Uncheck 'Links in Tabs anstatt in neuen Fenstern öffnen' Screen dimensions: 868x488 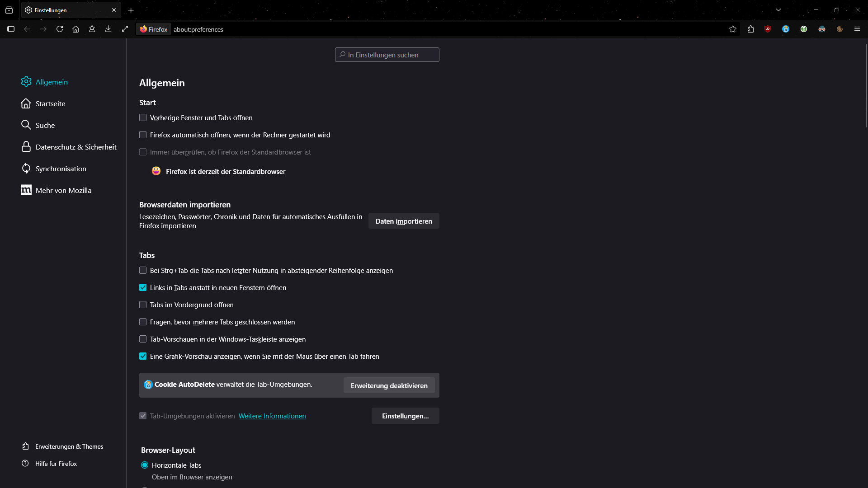(x=143, y=287)
